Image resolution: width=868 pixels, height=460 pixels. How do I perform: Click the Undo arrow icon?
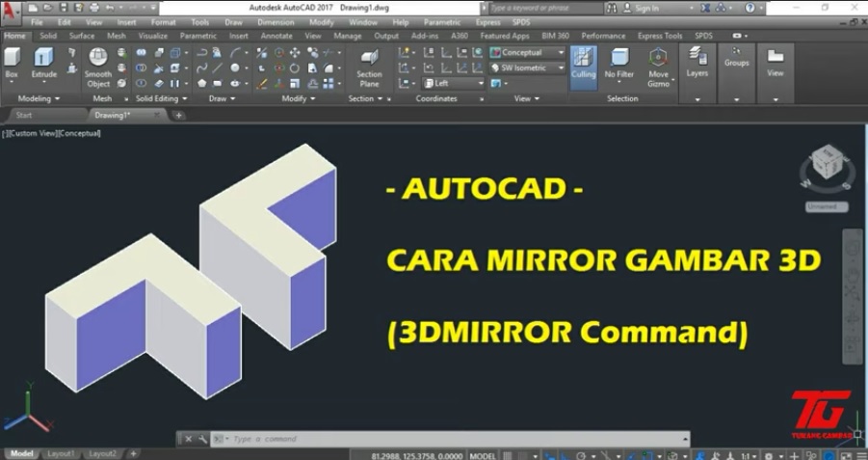click(109, 8)
